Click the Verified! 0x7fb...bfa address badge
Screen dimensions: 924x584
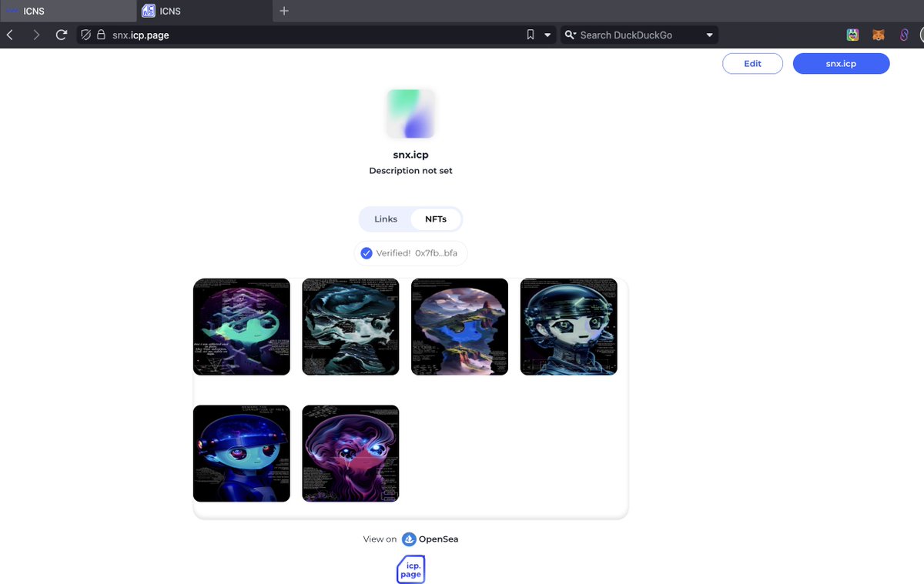[410, 253]
